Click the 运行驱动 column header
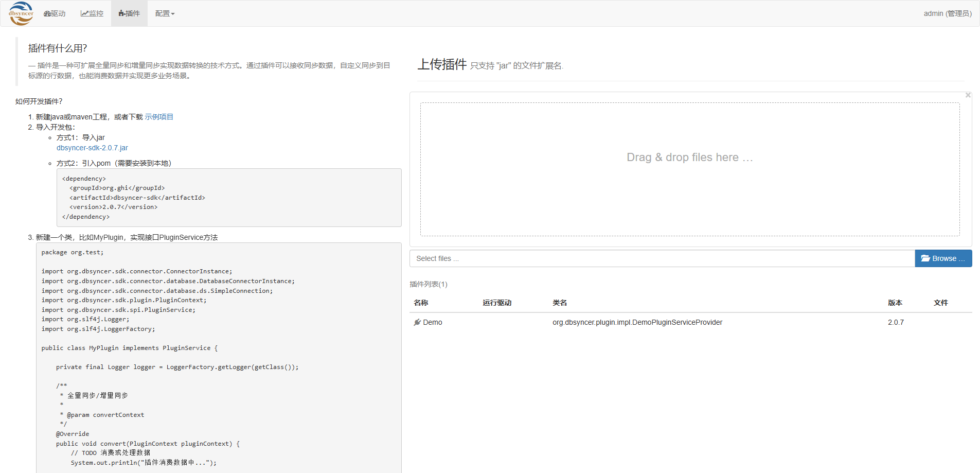Screen dimensions: 980x473 pos(497,303)
